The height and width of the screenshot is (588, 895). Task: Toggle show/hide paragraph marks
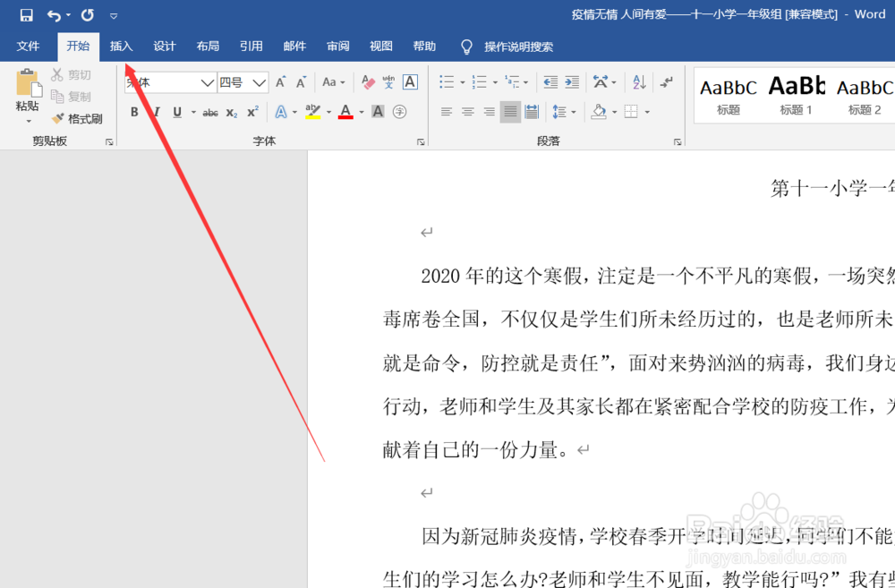pos(666,81)
